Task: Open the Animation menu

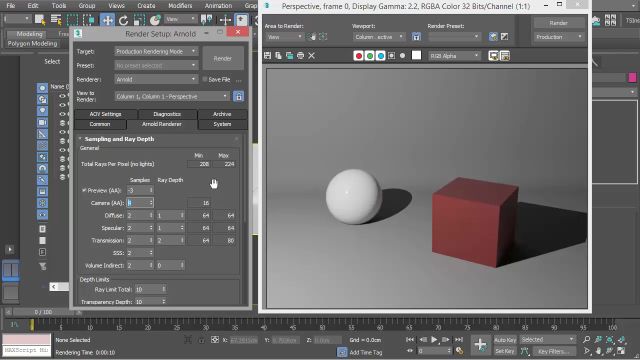Action: (x=218, y=5)
